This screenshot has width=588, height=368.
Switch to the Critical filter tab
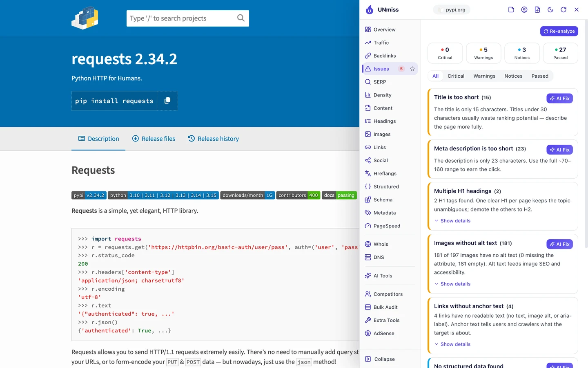click(x=456, y=76)
